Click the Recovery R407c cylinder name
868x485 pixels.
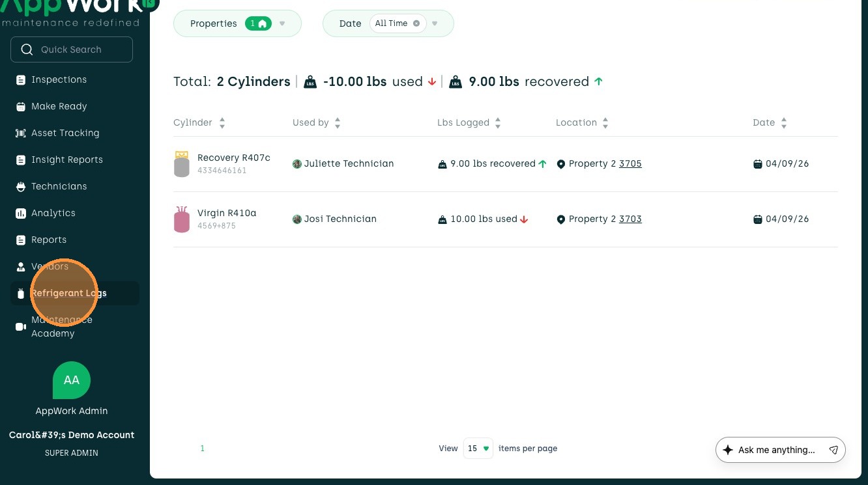pyautogui.click(x=234, y=158)
